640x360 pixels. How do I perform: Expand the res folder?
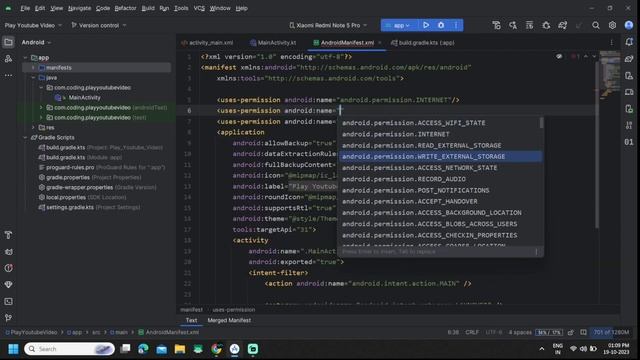[33, 128]
